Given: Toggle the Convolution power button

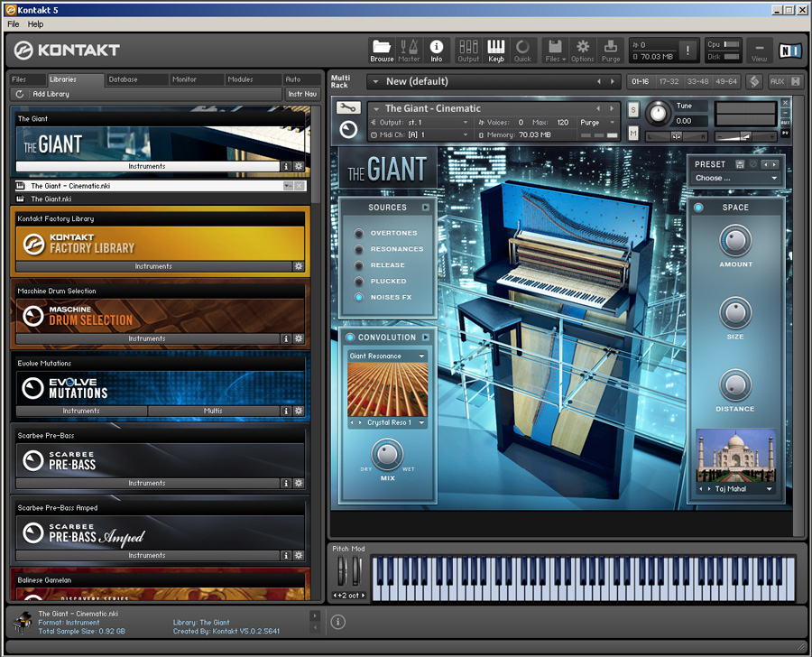Looking at the screenshot, I should (350, 338).
